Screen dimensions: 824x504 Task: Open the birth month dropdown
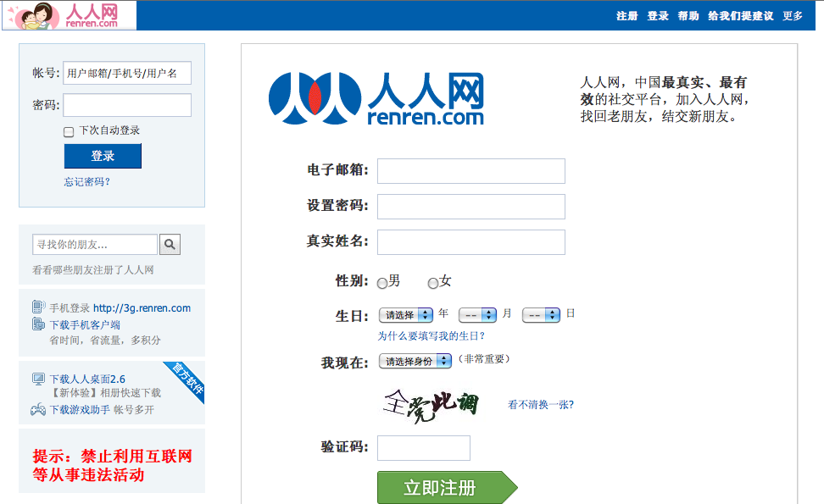[477, 315]
